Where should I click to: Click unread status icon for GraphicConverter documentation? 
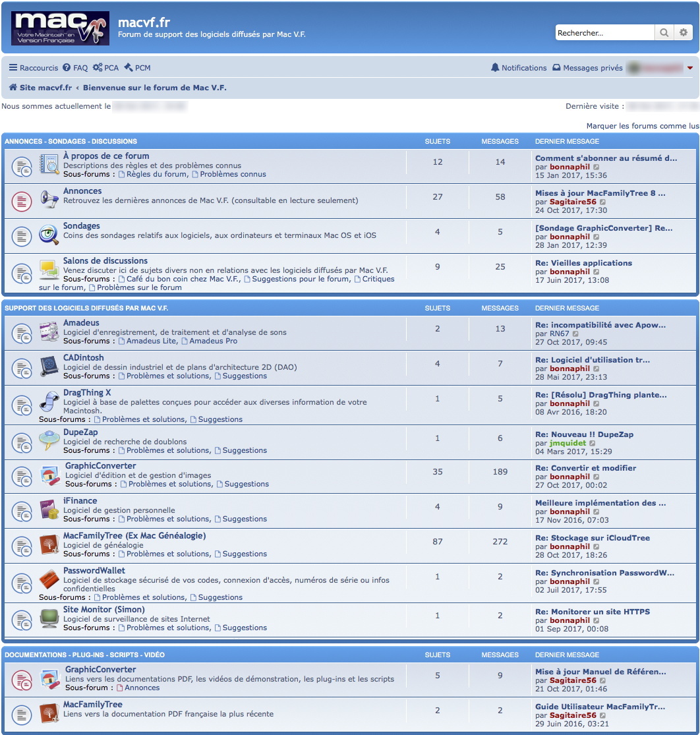pyautogui.click(x=22, y=680)
